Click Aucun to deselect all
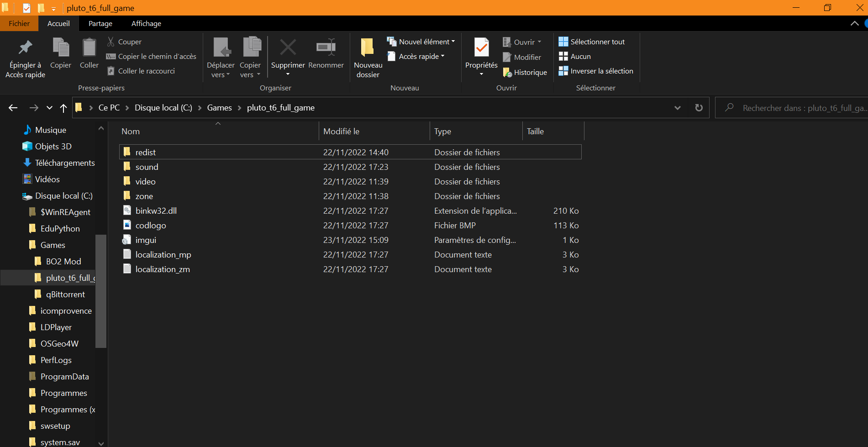 click(x=575, y=56)
